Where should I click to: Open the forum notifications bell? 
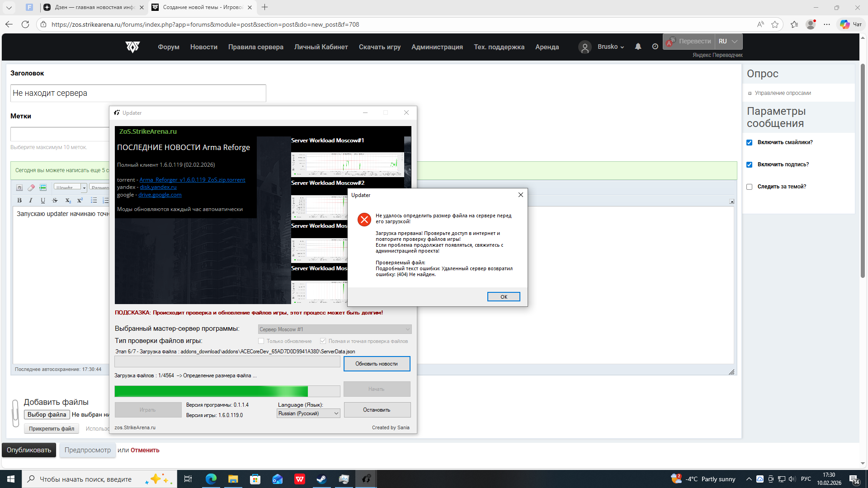(x=638, y=47)
